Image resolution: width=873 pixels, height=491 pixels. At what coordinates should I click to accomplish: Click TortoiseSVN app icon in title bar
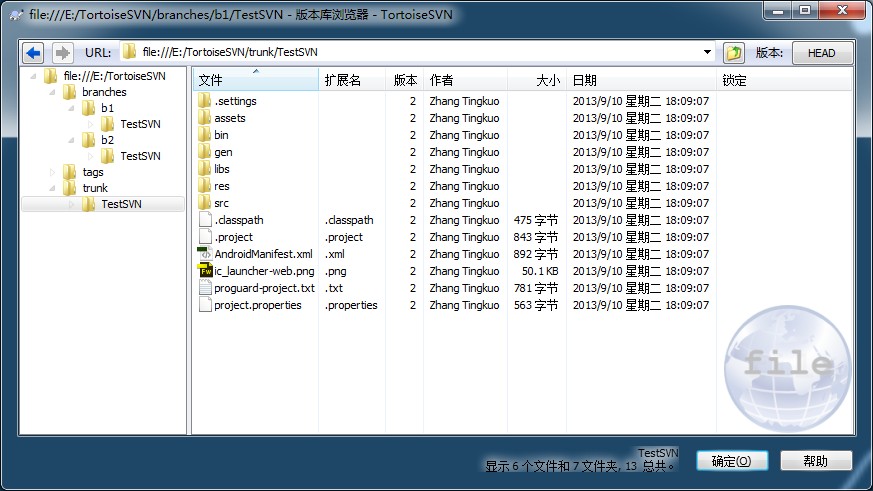click(x=17, y=15)
